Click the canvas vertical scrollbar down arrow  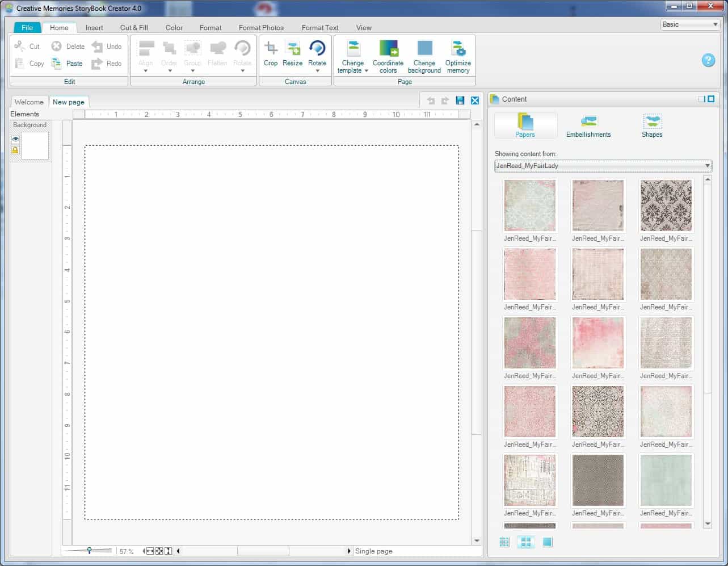point(477,541)
